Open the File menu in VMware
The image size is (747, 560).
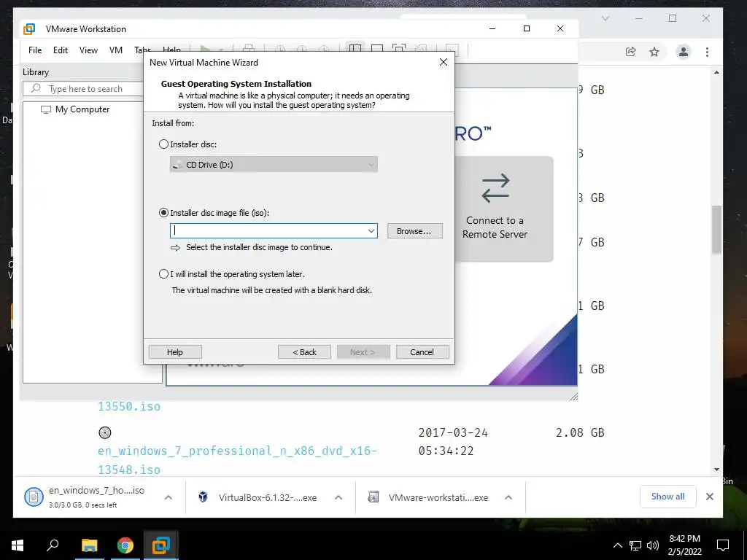point(35,50)
